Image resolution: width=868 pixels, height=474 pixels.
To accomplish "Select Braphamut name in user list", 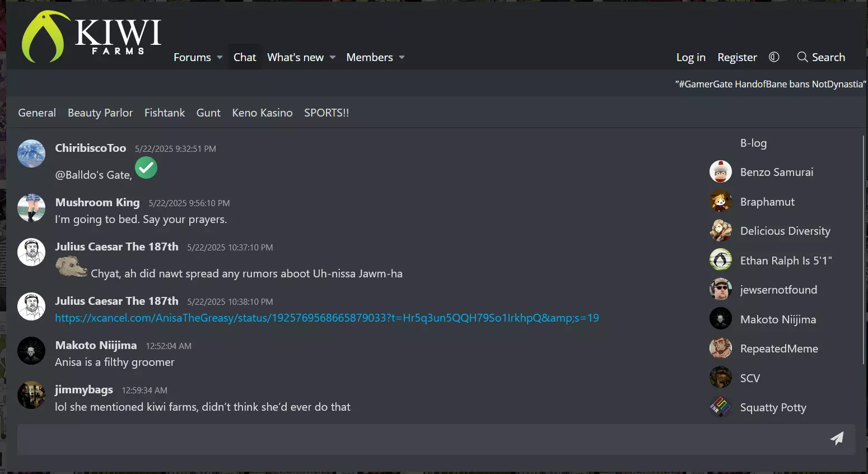I will click(x=767, y=202).
